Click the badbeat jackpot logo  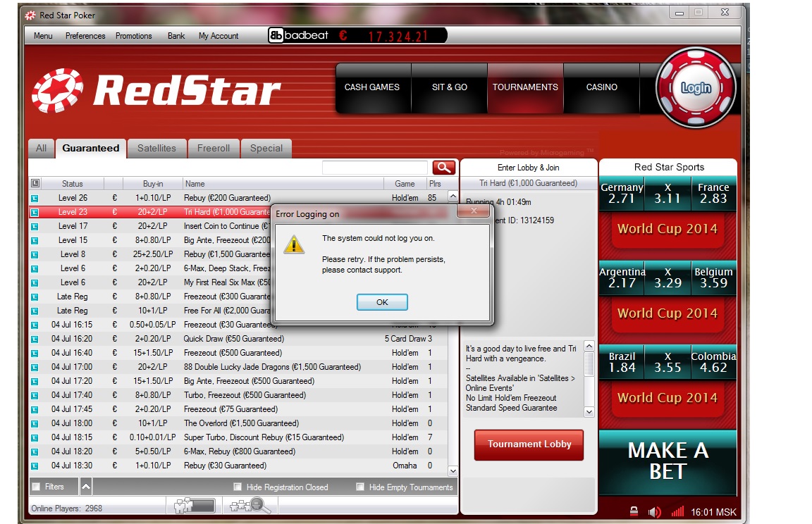tap(299, 35)
